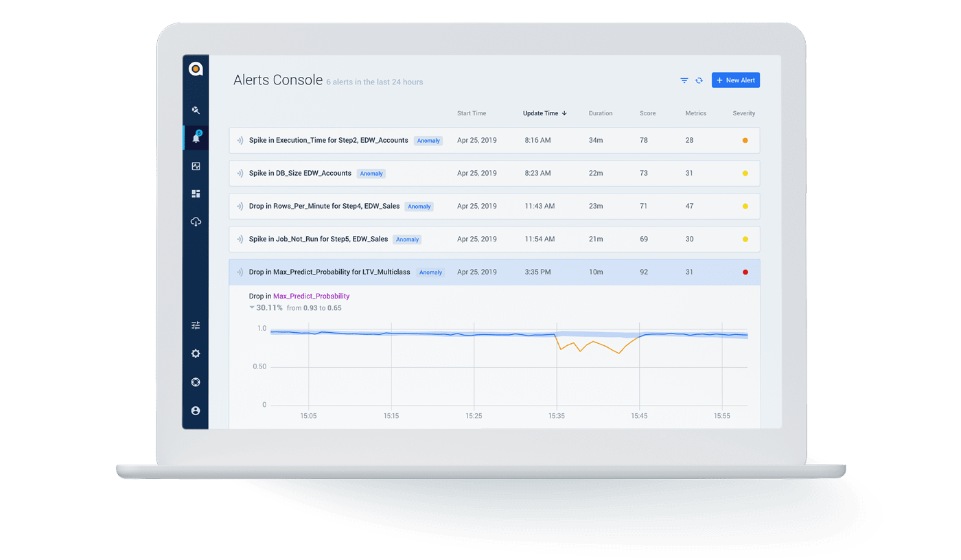This screenshot has height=560, width=961.
Task: Click signal icon on Rows_Per_Minute alert row
Action: pyautogui.click(x=240, y=206)
